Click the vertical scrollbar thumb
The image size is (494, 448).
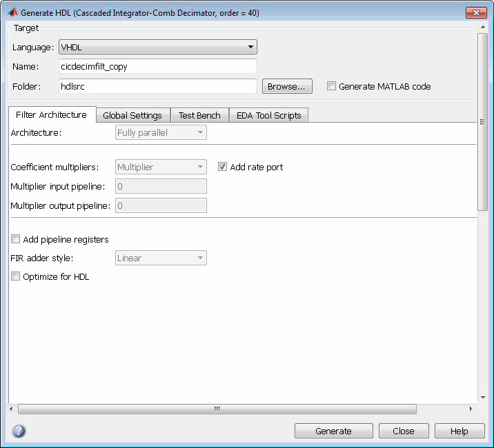pyautogui.click(x=482, y=121)
